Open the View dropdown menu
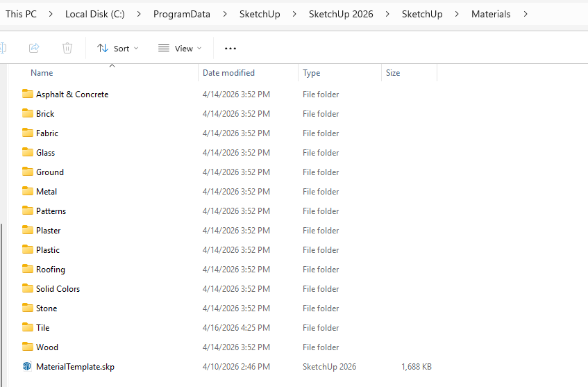This screenshot has width=588, height=387. pos(179,48)
